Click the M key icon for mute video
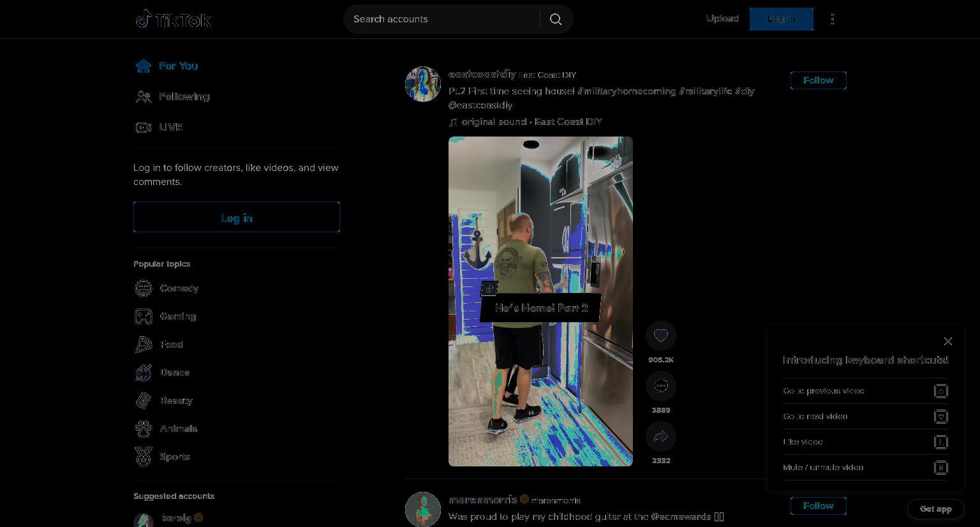This screenshot has width=980, height=527. (x=941, y=468)
